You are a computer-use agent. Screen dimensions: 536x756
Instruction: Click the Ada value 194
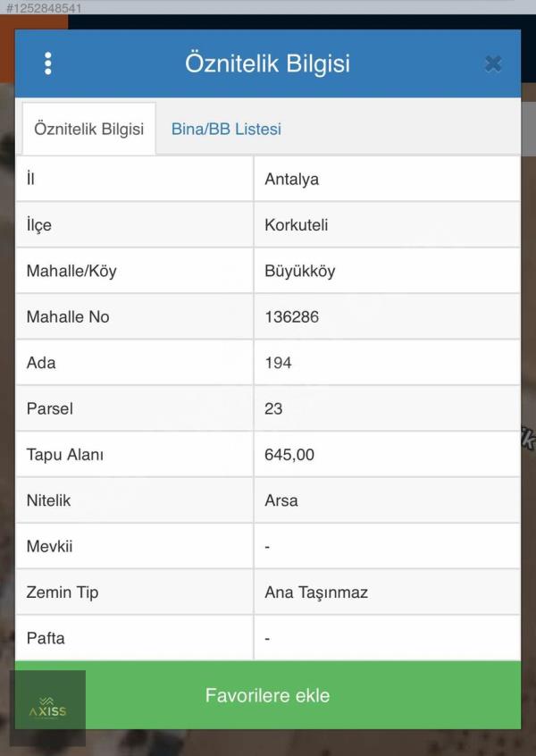279,363
